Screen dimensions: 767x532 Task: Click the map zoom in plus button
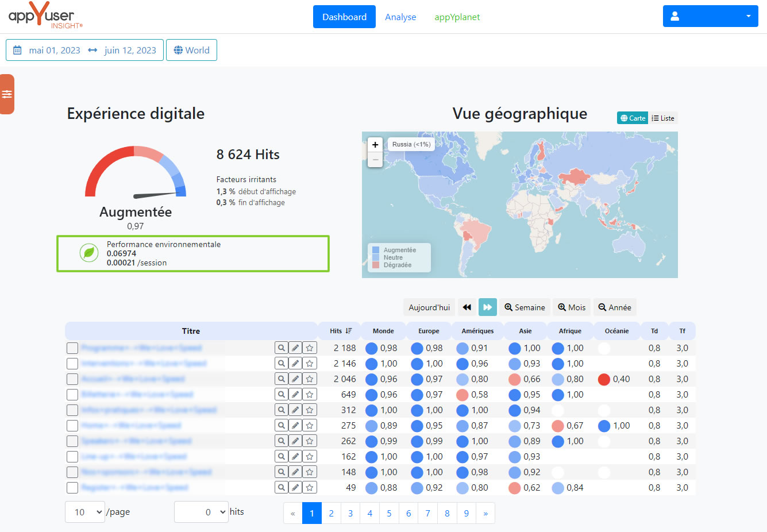click(375, 145)
